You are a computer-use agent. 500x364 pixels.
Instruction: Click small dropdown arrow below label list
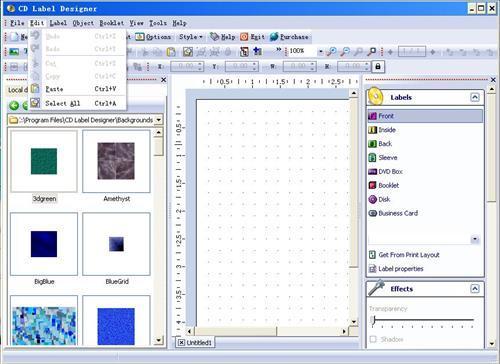(475, 239)
